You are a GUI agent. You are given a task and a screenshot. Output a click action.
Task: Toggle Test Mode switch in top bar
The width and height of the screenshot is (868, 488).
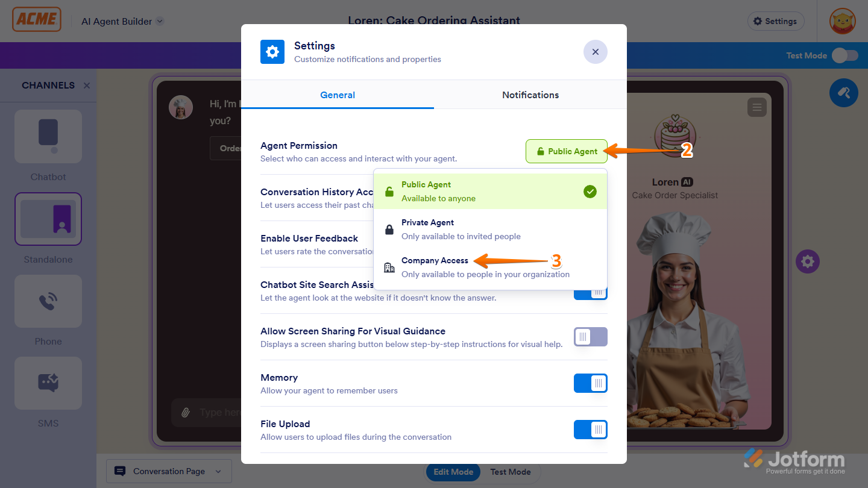point(844,55)
